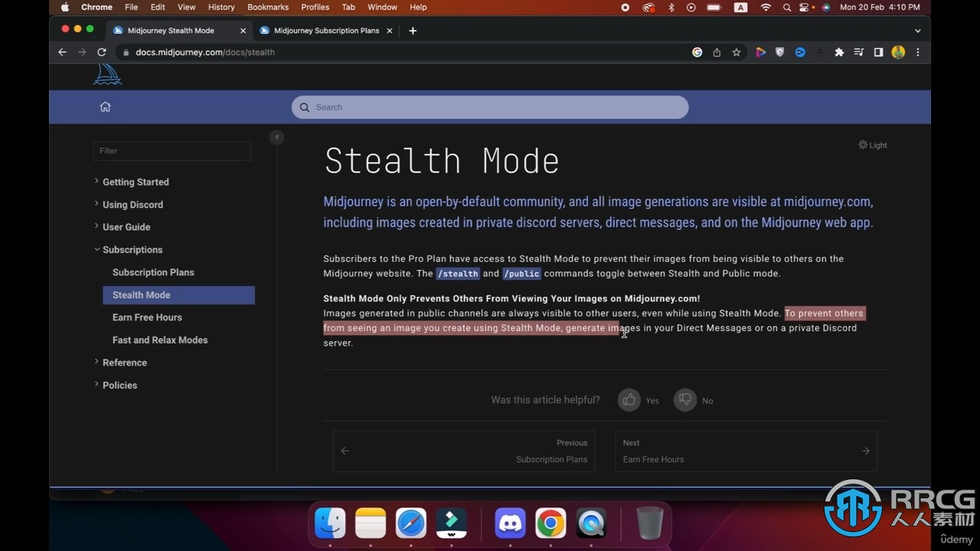
Task: Collapse the sidebar with the arrow button
Action: point(277,137)
